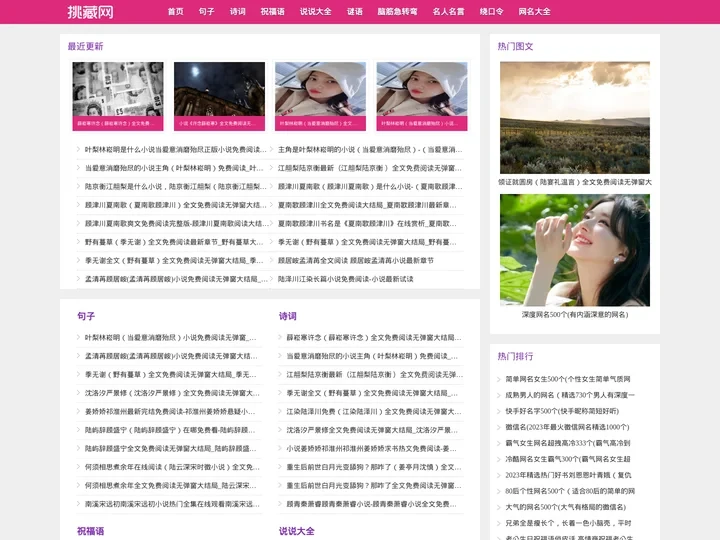Viewport: 720px width, 540px height.
Task: Open ranking 冷酷网名女生霸气300个
Action: [x=568, y=459]
